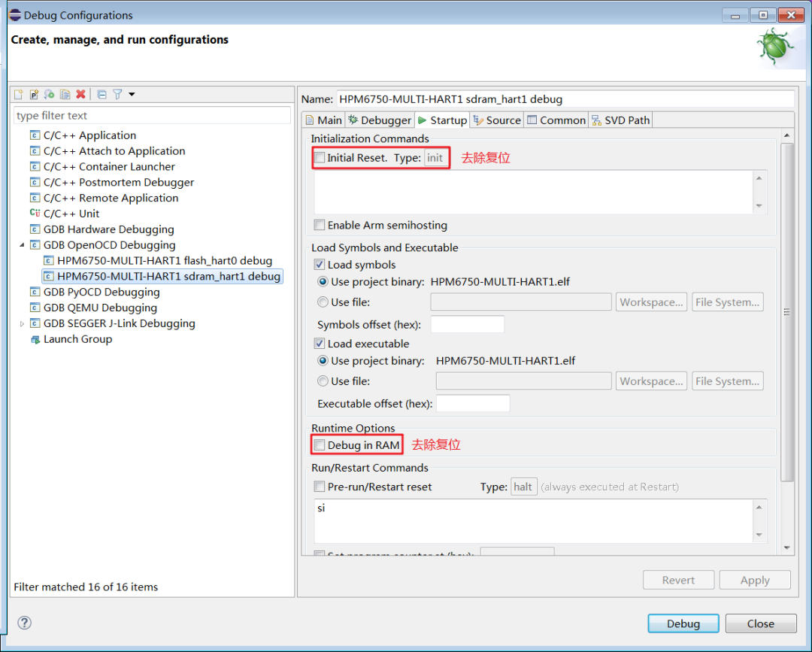Select C/C++ Container Launcher entry

tap(109, 166)
